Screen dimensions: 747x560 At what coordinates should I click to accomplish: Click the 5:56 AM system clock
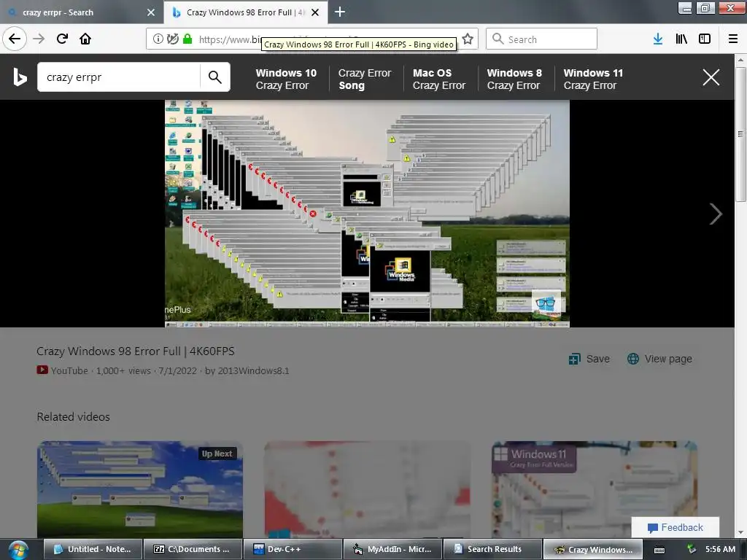point(720,549)
